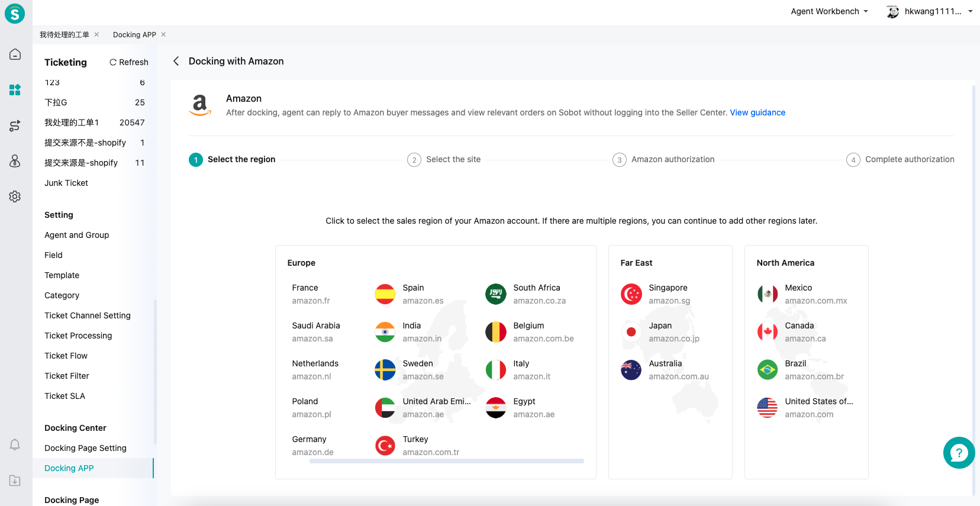Screen dimensions: 980x506
Task: Select Germany amazon.de region
Action: [x=312, y=446]
